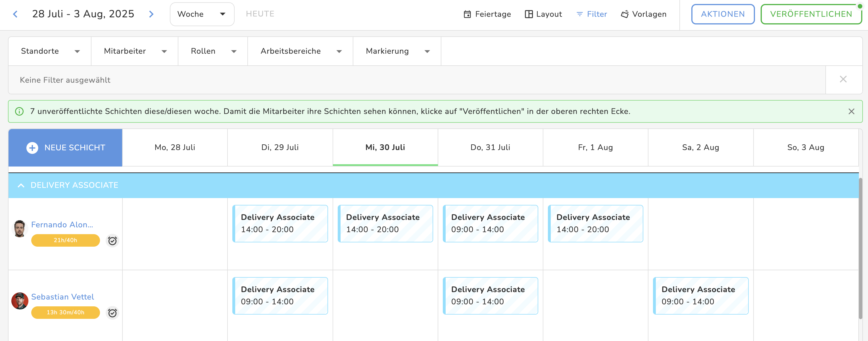Click Fernando's 21h/40h hours badge
868x341 pixels.
65,240
